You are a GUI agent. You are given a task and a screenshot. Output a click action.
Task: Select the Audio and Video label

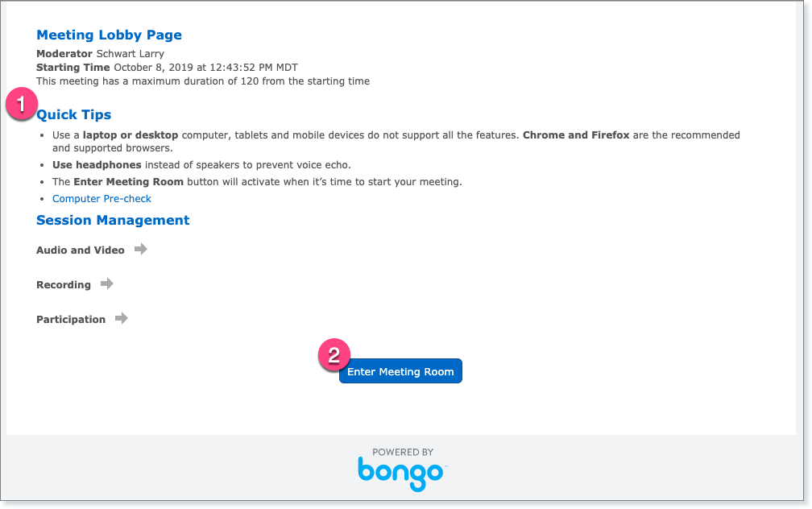(x=81, y=250)
